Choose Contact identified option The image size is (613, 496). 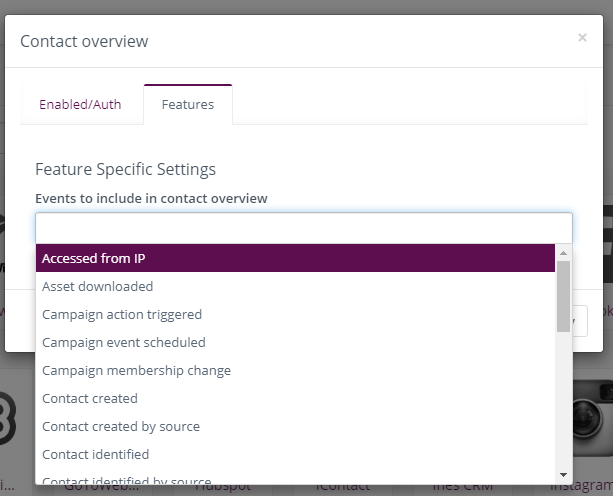(295, 455)
